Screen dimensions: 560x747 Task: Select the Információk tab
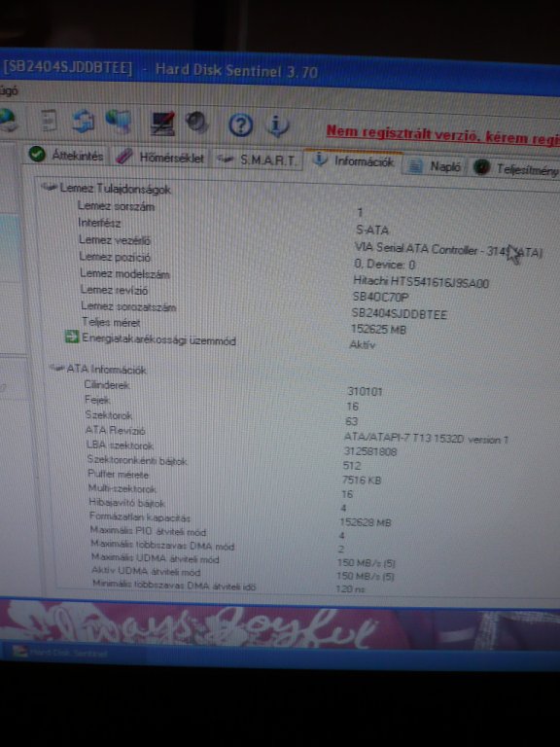coord(354,161)
